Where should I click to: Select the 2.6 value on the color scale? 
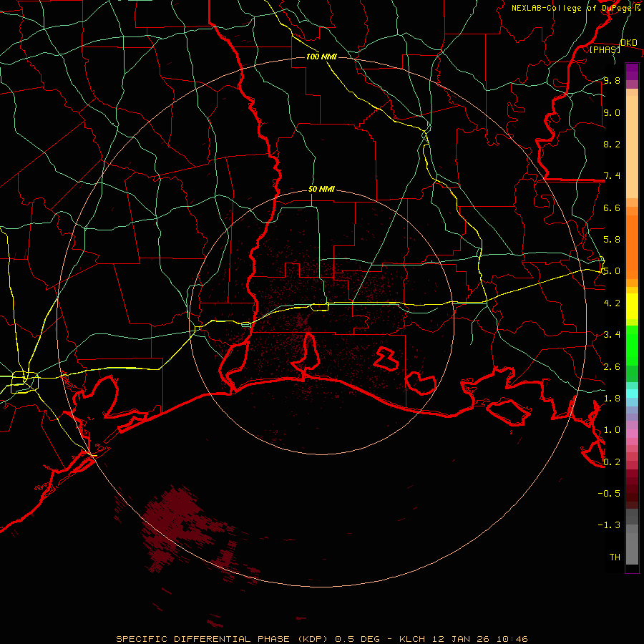[612, 367]
